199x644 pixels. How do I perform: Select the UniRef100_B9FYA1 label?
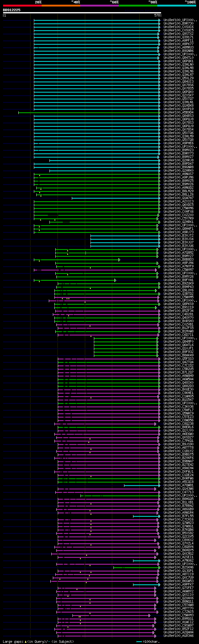coord(178,280)
